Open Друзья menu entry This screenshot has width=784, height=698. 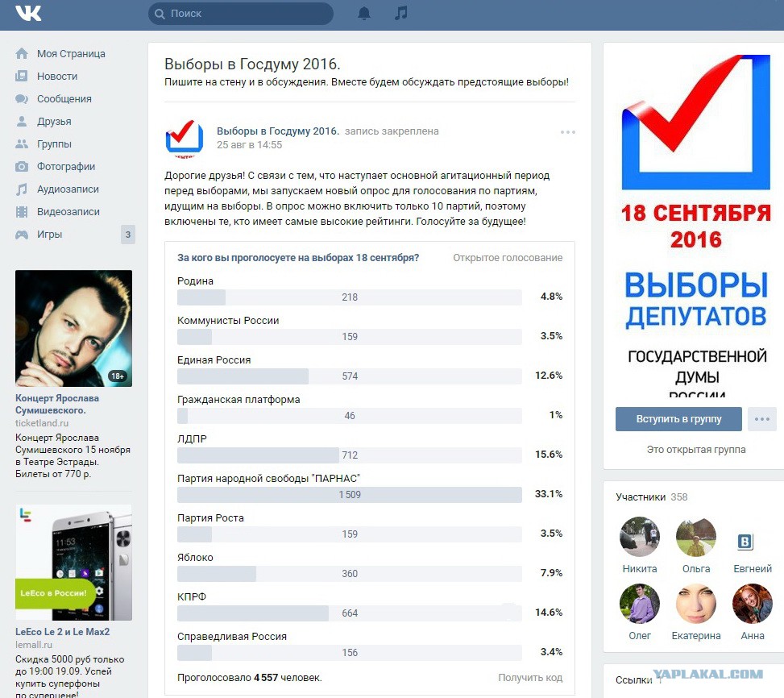pos(54,121)
